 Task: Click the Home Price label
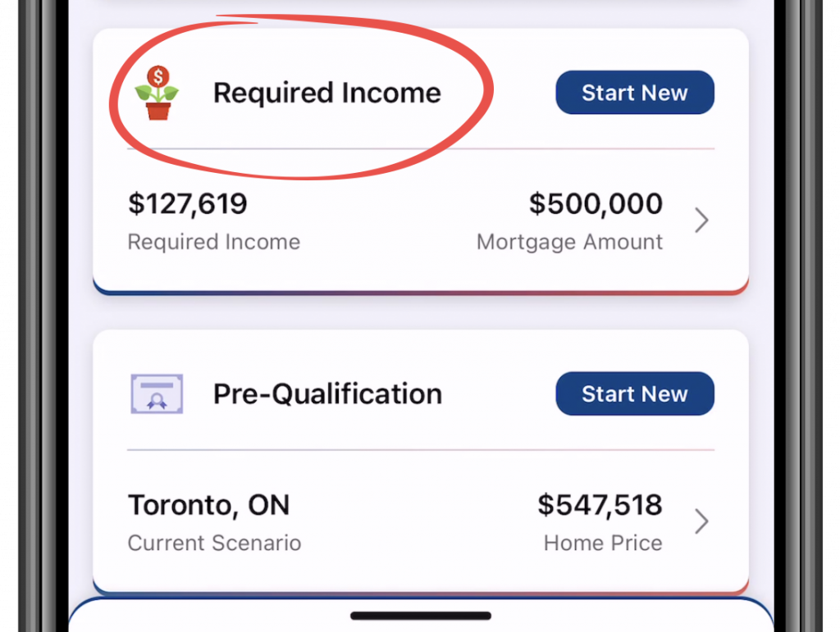(x=603, y=543)
